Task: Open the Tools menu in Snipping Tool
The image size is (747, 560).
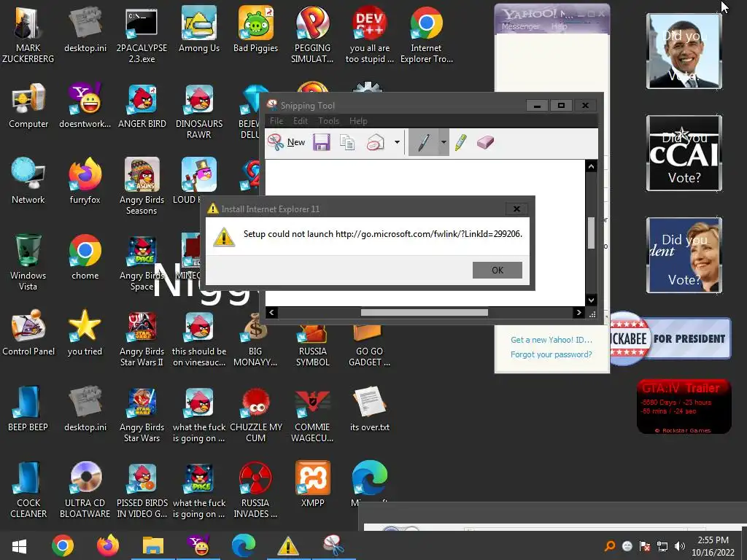Action: tap(329, 121)
